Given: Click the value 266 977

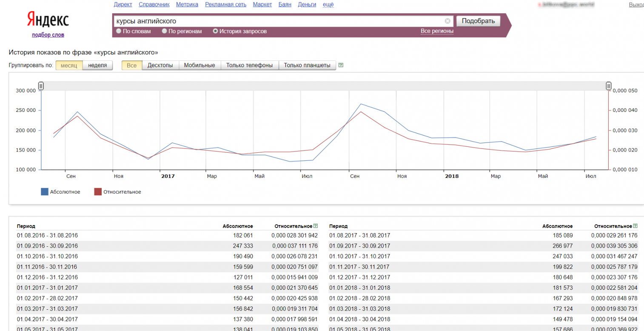Looking at the screenshot, I should point(563,246).
